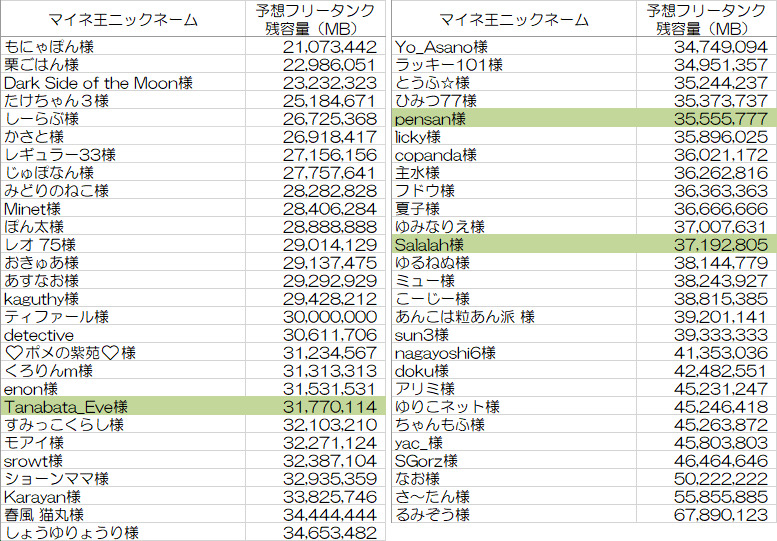Image resolution: width=777 pixels, height=541 pixels.
Task: Select the cell 主水様
Action: pyautogui.click(x=514, y=172)
